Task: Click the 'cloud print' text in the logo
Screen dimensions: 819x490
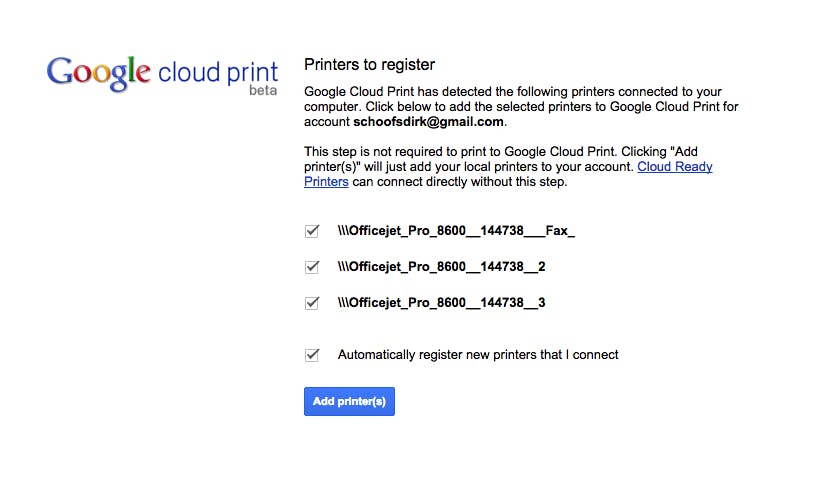Action: (216, 73)
